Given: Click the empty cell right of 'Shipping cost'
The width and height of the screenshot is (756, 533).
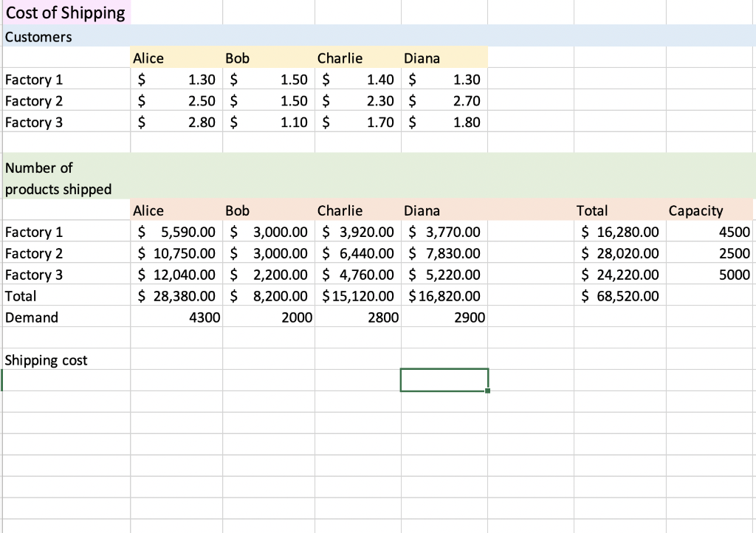Looking at the screenshot, I should click(176, 359).
